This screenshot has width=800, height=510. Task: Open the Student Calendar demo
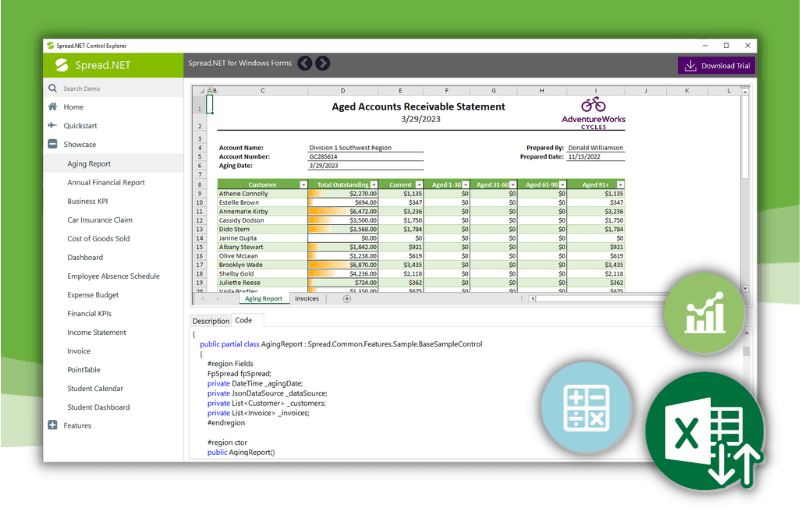[x=95, y=389]
